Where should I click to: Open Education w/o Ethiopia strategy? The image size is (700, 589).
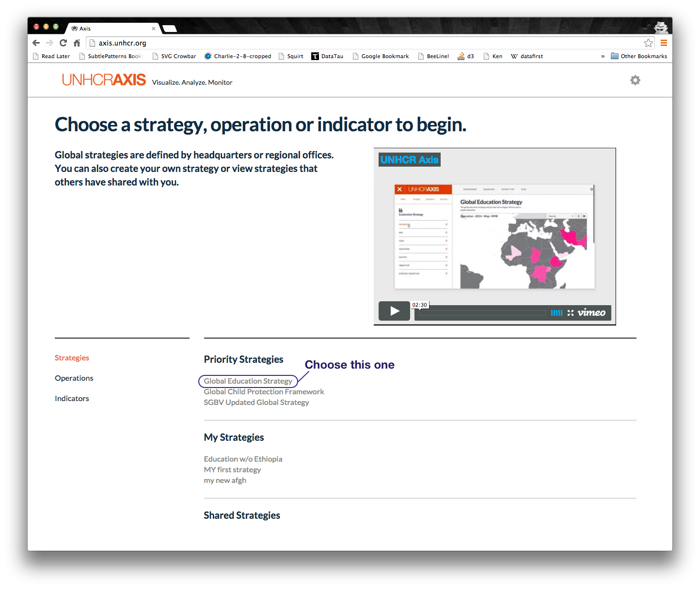tap(243, 459)
